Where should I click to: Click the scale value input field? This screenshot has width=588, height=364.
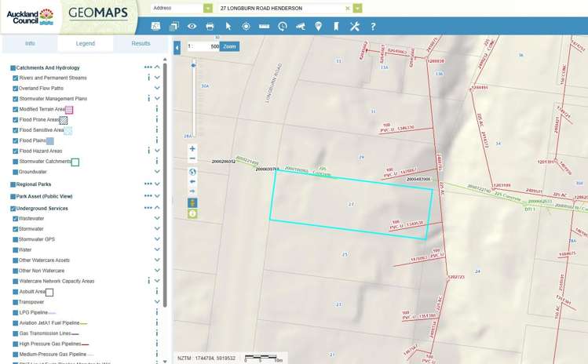point(203,46)
